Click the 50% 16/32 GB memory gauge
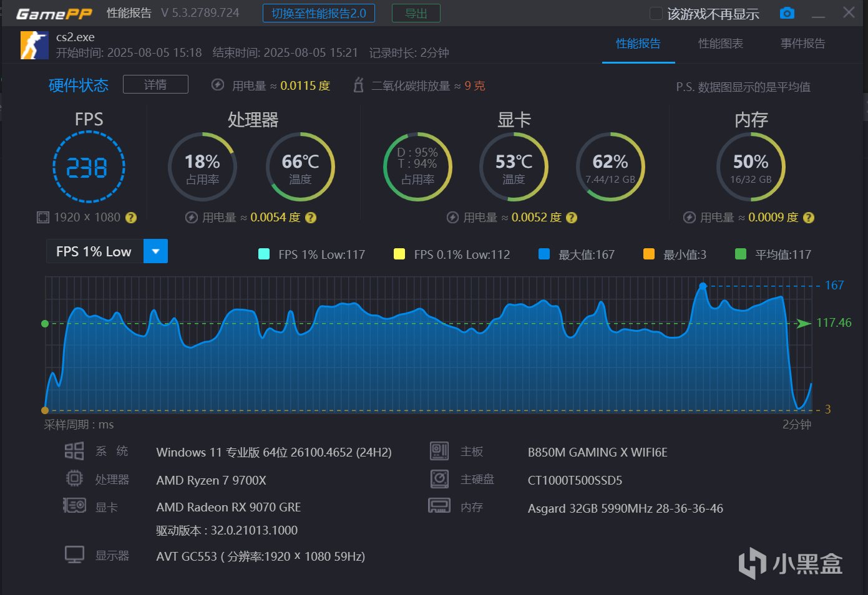 click(x=751, y=167)
